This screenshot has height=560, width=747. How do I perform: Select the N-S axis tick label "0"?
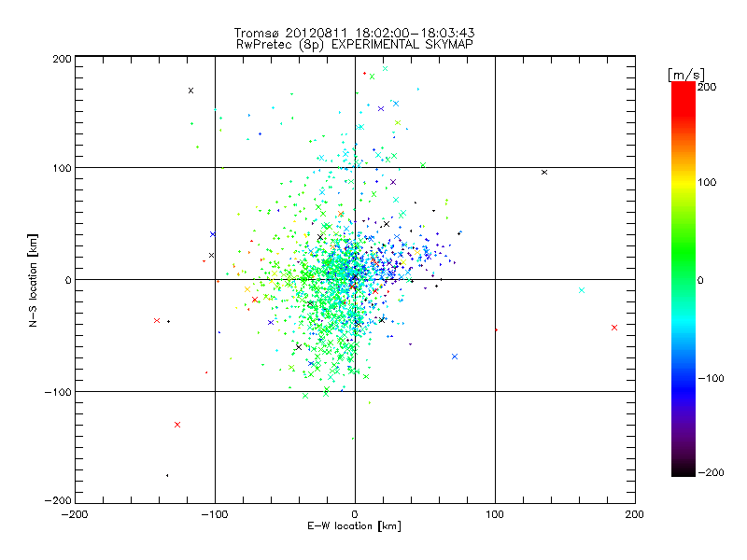point(68,280)
